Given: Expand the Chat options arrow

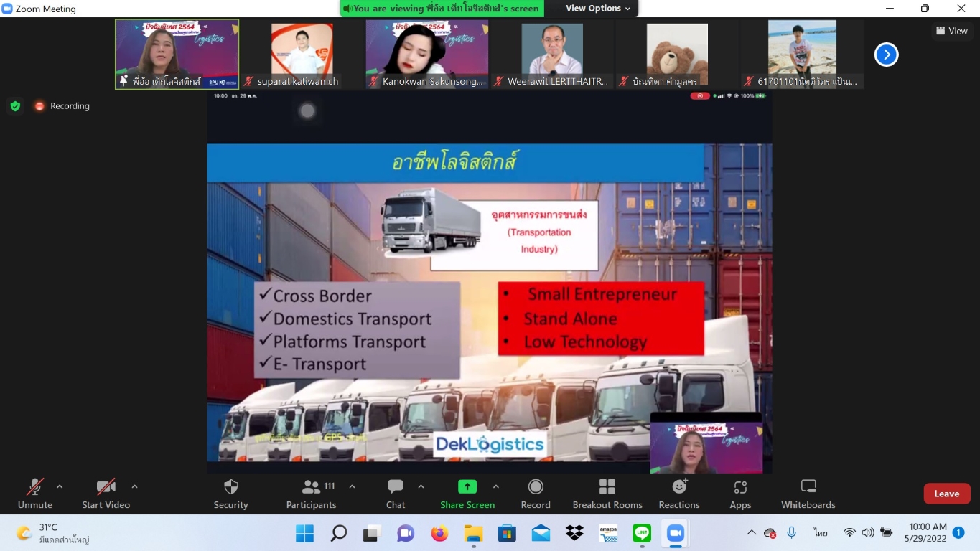Looking at the screenshot, I should [421, 486].
